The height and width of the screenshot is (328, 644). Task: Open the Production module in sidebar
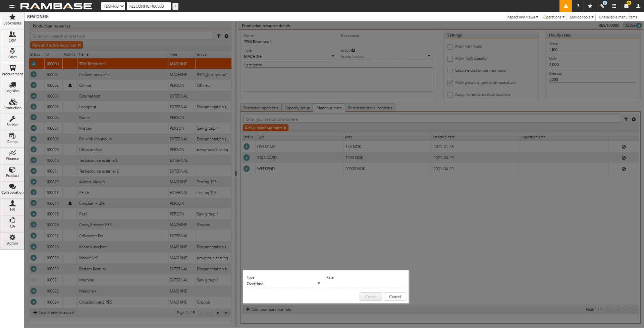[x=12, y=104]
